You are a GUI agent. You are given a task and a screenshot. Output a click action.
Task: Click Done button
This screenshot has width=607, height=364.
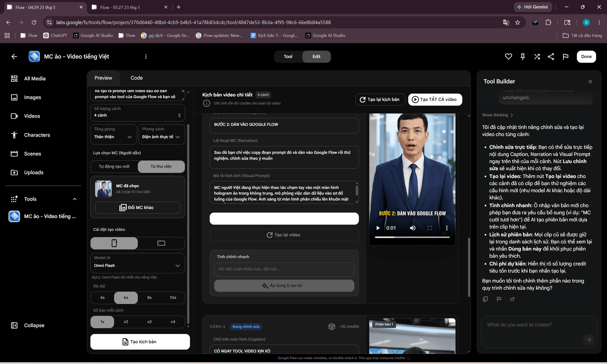(586, 56)
